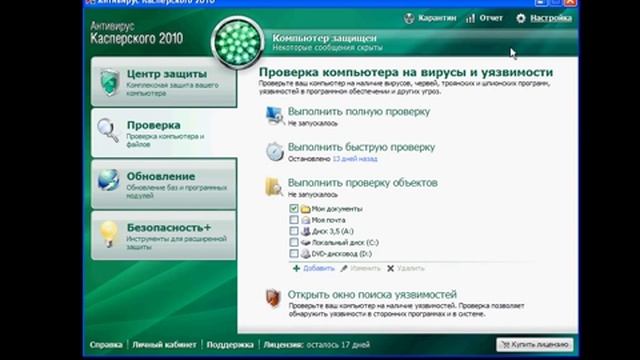Start Выполнить быструю проверку
Image resolution: width=640 pixels, height=360 pixels.
(x=361, y=147)
